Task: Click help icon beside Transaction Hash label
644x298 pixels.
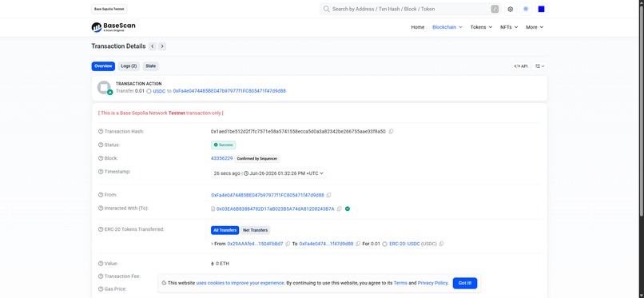Action: coord(101,132)
